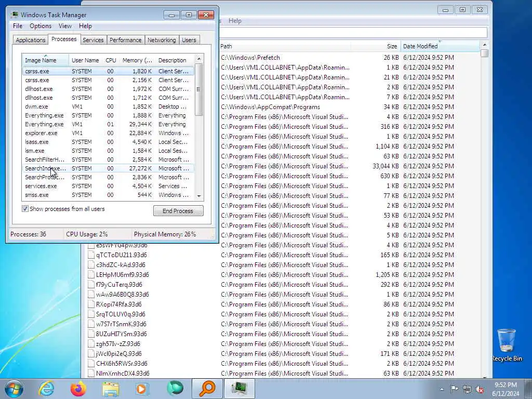Image resolution: width=532 pixels, height=399 pixels.
Task: Select file icon of wAw9A6B0Q8.93d6
Action: tap(91, 295)
